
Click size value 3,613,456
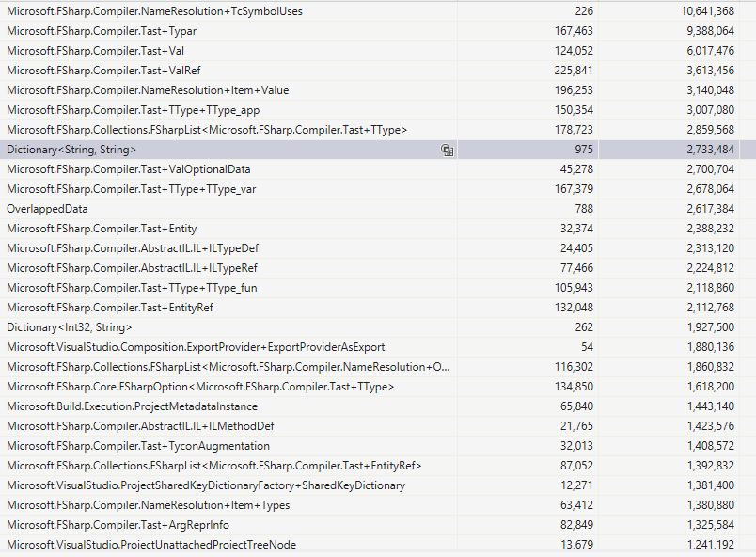pyautogui.click(x=711, y=71)
